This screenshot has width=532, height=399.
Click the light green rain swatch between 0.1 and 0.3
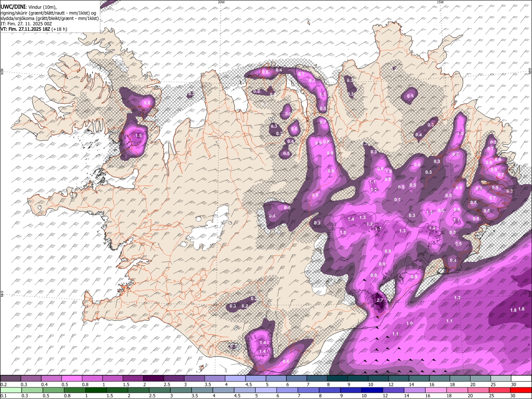tap(11, 390)
